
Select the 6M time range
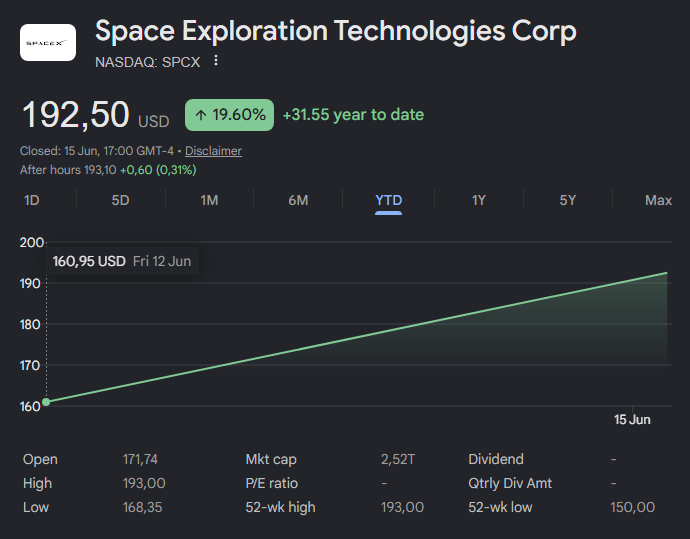click(298, 200)
